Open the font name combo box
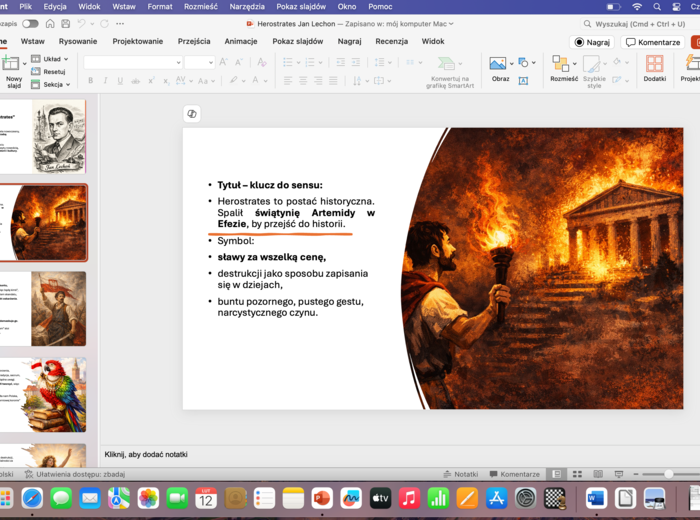 tap(131, 62)
